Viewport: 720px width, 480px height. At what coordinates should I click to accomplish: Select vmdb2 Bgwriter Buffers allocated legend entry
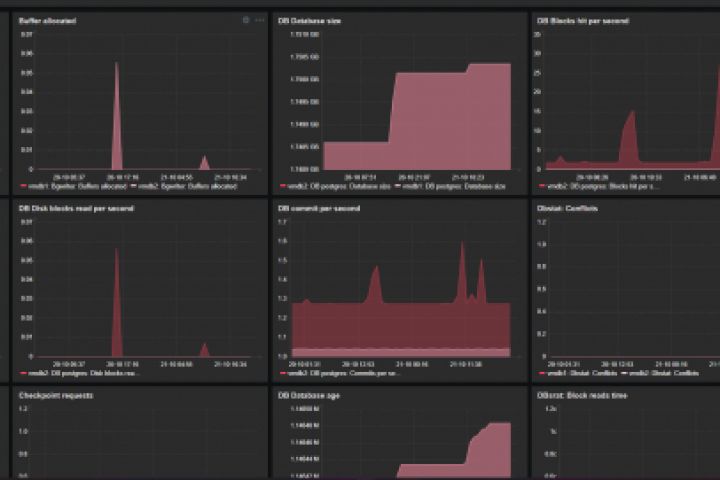[184, 186]
